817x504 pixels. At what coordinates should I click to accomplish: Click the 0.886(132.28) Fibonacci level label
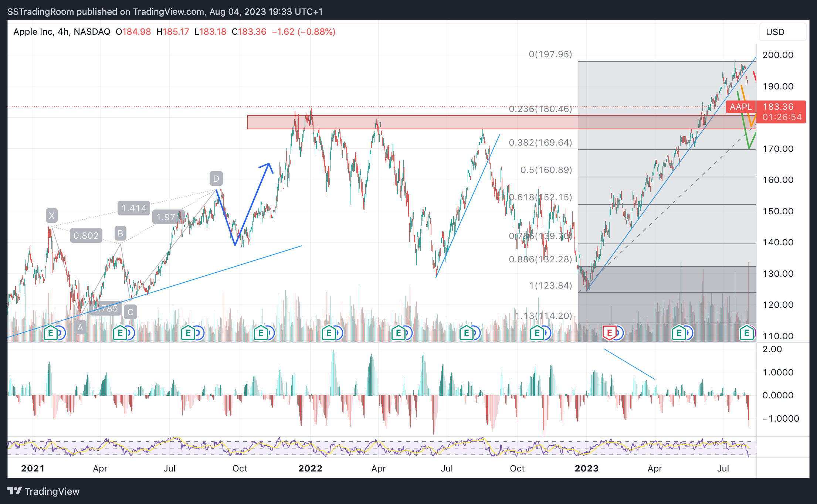[x=540, y=259]
